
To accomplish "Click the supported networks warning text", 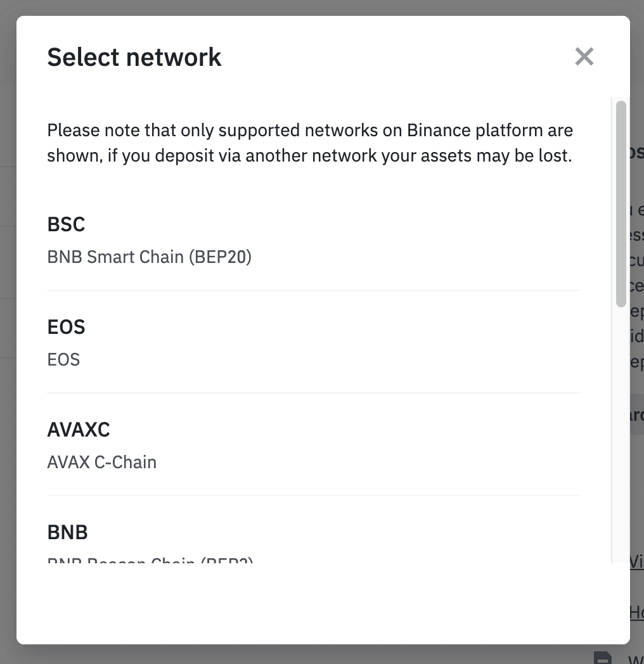I will [310, 143].
